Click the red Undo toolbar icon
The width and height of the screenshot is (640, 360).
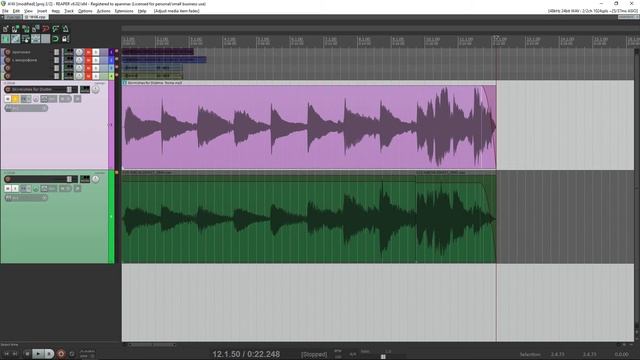(46, 29)
